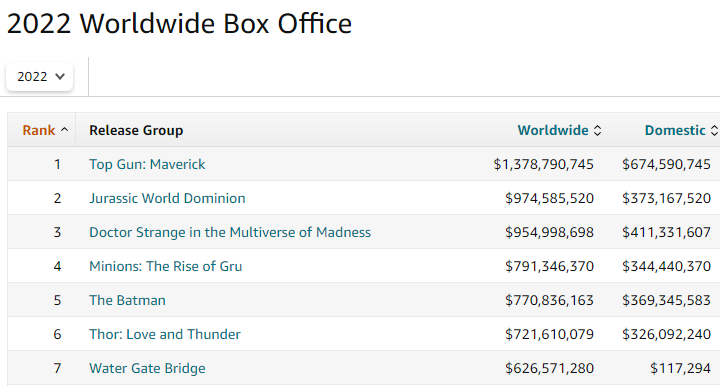Click the Rank ascending sort arrow

(65, 130)
